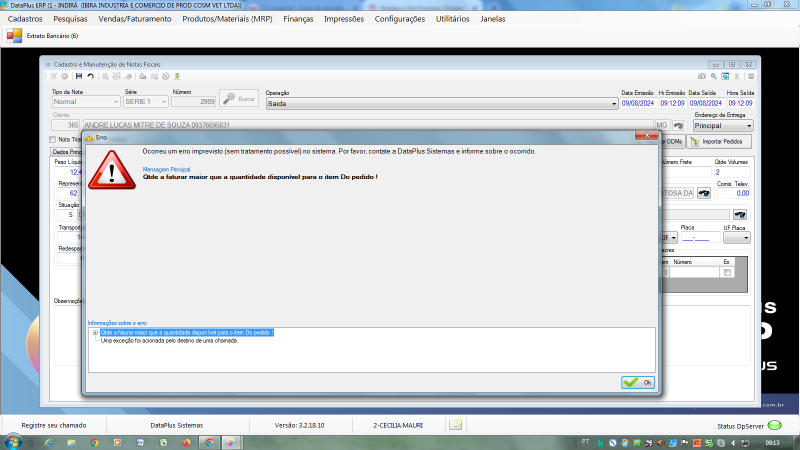Click the Importar Pedidos button
800x450 pixels.
click(719, 141)
